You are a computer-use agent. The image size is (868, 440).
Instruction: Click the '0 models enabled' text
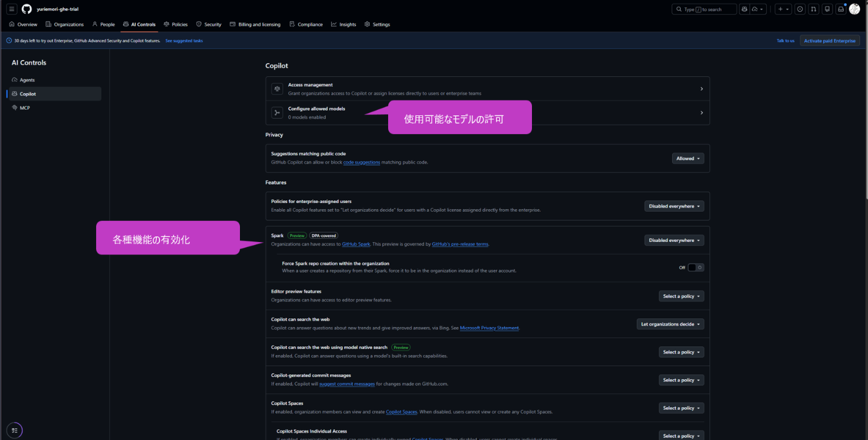tap(307, 117)
